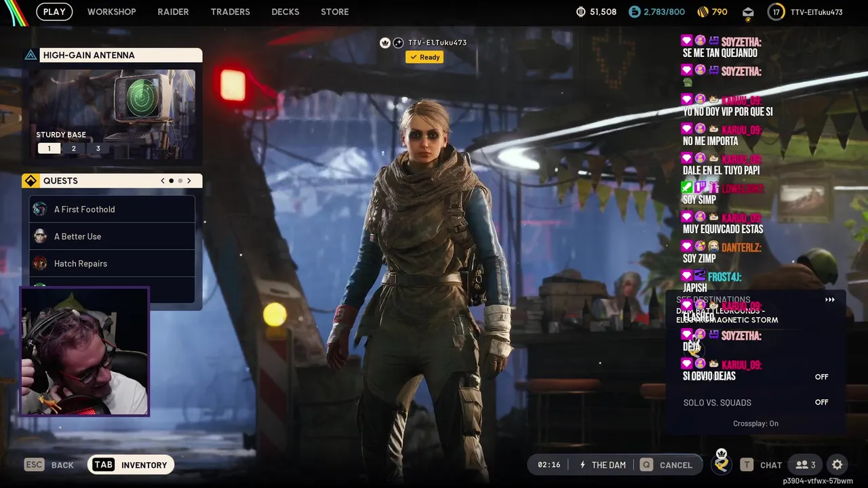Select Sturdy Base step 1
The width and height of the screenshot is (868, 488).
coord(49,148)
